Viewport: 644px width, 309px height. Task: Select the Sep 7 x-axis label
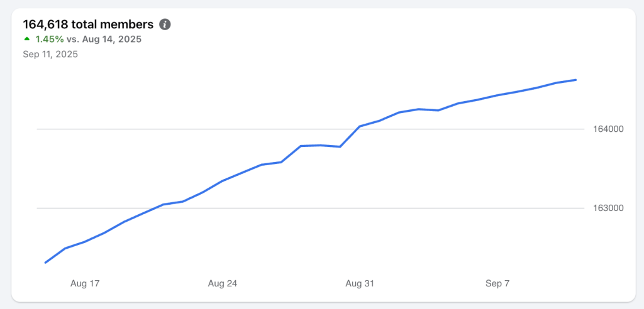[x=497, y=284]
